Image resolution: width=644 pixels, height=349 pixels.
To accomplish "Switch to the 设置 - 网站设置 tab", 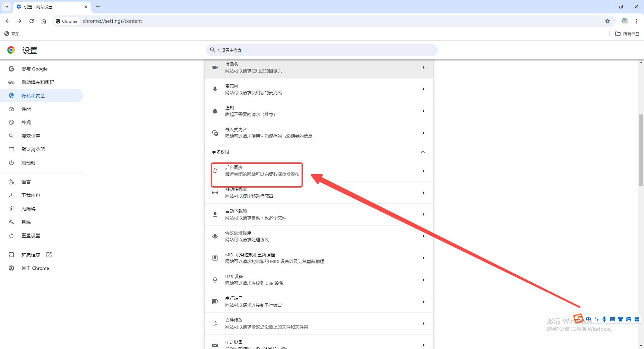I will coord(52,7).
